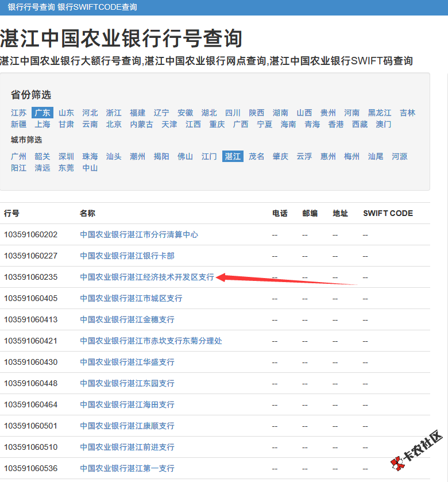Click bank code 103591060464
Screen dimensions: 448x482
click(30, 404)
